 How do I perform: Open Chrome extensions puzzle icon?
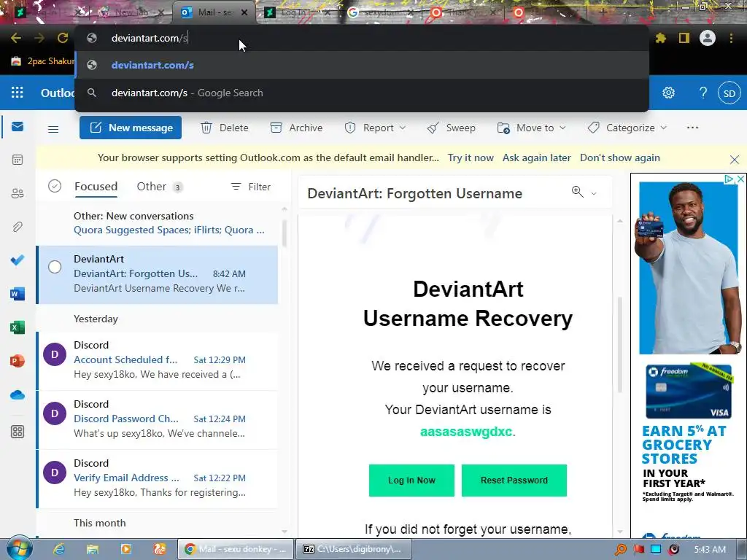[x=661, y=38]
